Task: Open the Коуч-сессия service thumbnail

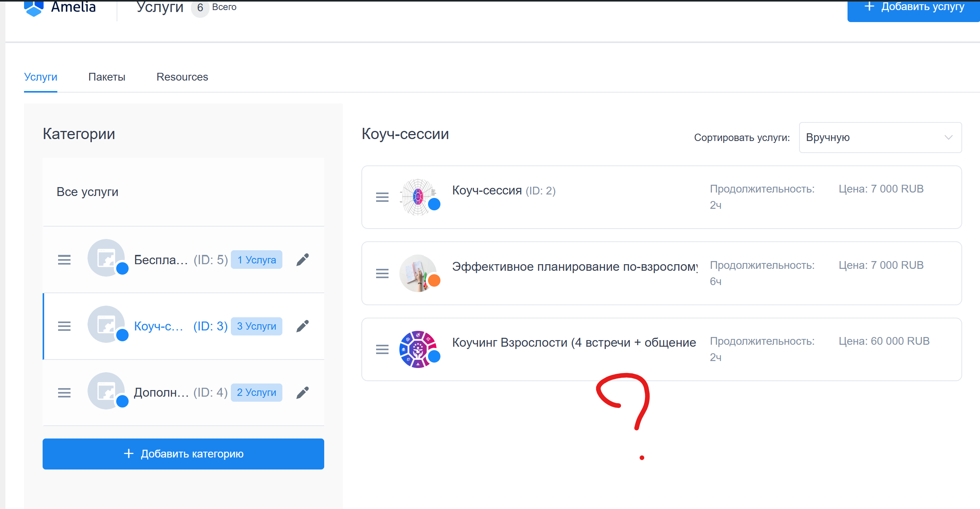Action: click(417, 197)
